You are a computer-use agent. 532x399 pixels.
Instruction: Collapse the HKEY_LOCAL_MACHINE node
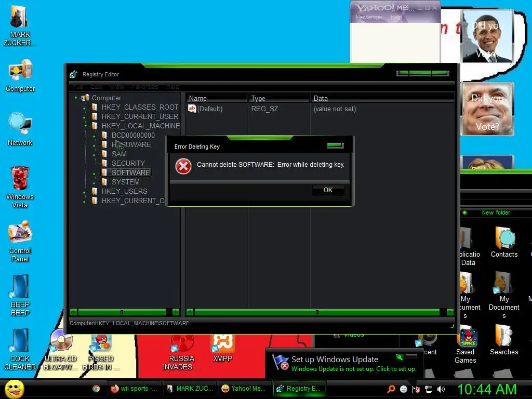85,126
